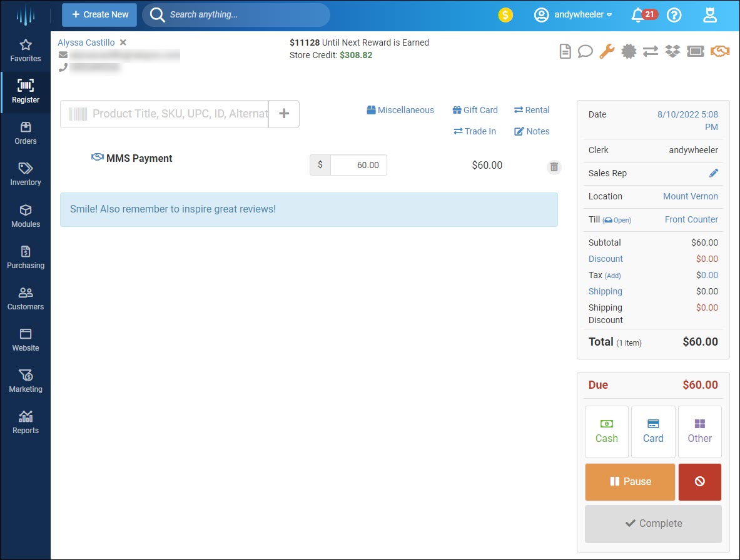Add a Gift Card
This screenshot has width=740, height=560.
tap(475, 110)
